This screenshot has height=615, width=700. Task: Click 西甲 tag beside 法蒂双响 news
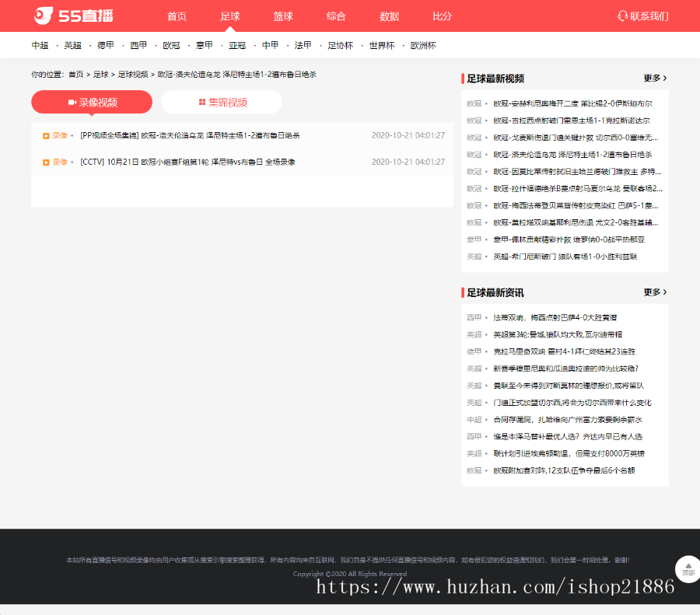coord(474,317)
